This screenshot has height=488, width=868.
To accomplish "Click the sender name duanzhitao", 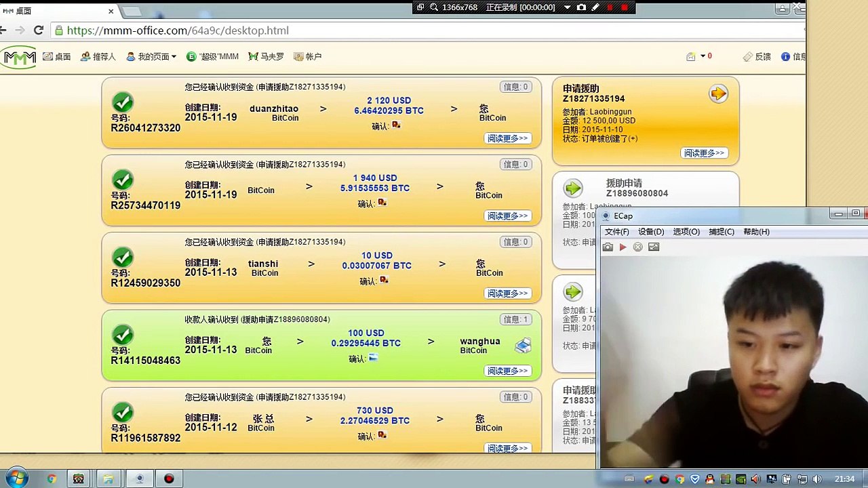I will point(274,108).
